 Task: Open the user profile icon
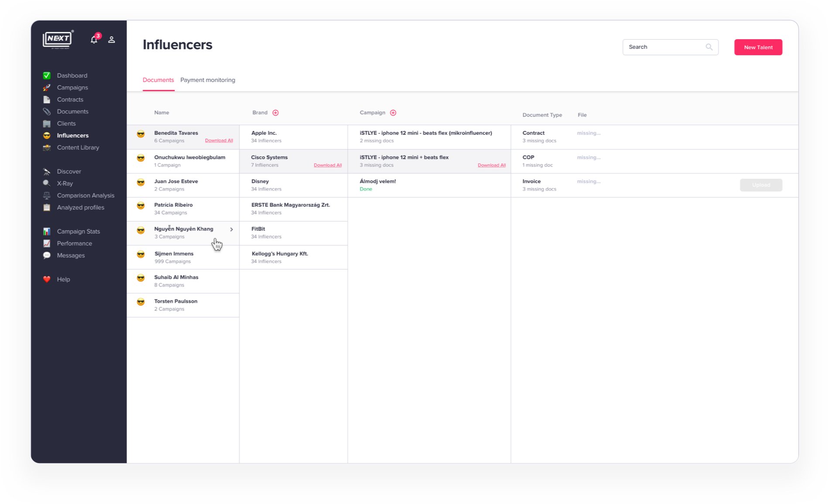tap(112, 40)
